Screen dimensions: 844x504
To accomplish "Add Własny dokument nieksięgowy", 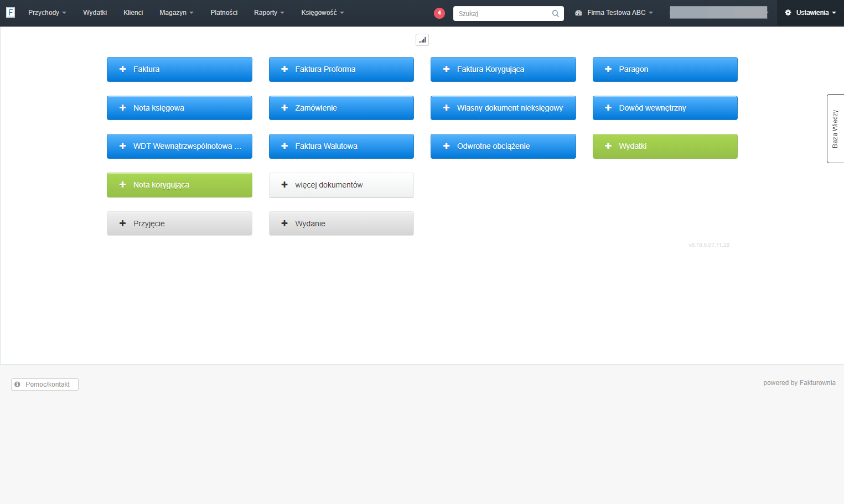I will click(503, 108).
